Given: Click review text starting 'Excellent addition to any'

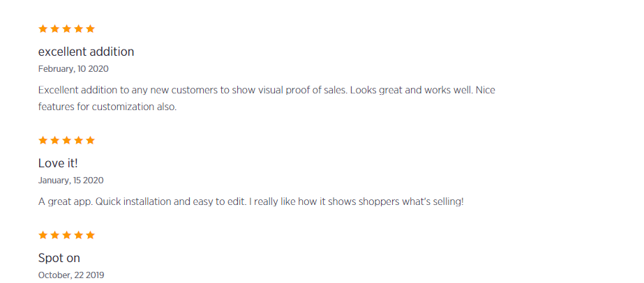Looking at the screenshot, I should tap(267, 91).
